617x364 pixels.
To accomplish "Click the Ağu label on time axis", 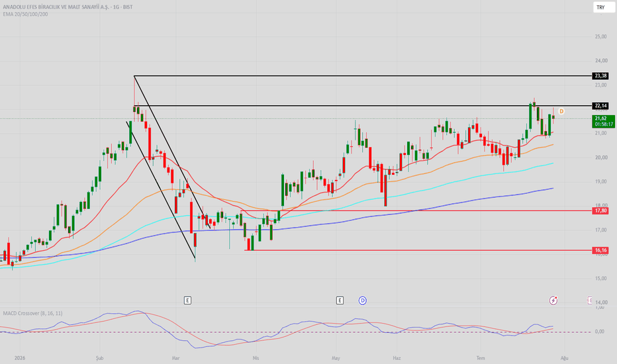I will tap(564, 358).
